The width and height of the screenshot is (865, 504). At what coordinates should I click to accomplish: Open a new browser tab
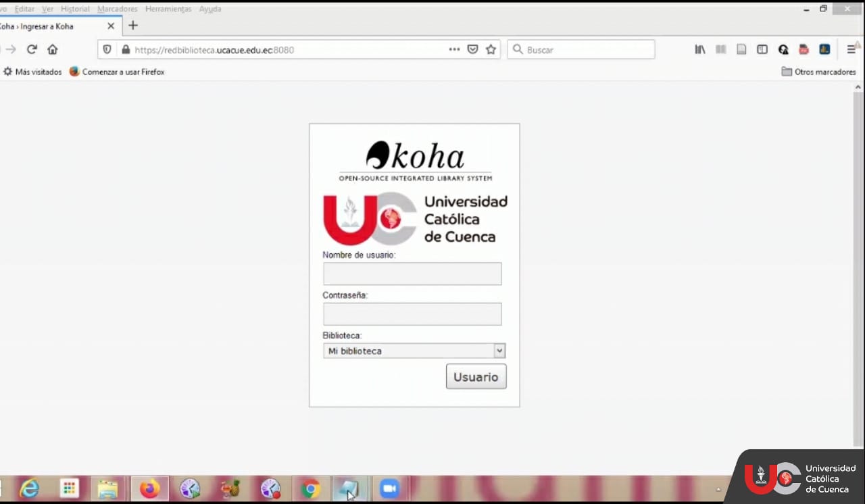point(133,26)
